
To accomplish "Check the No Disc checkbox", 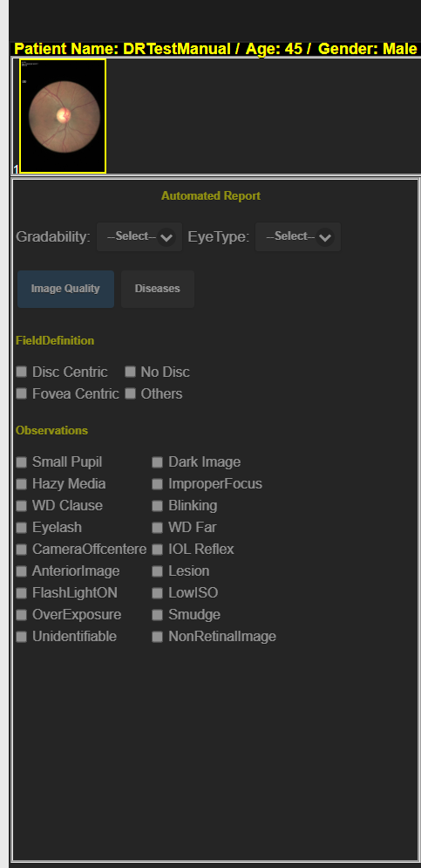I will [x=130, y=372].
